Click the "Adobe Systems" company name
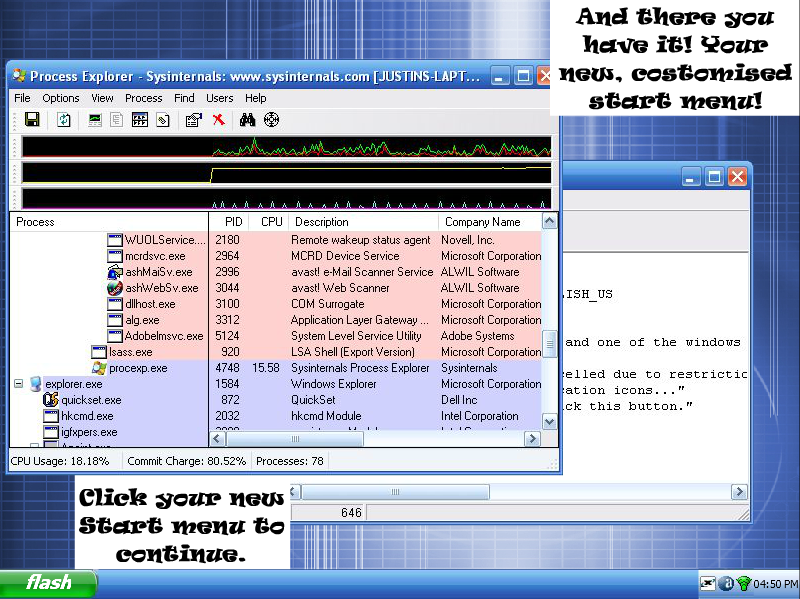The width and height of the screenshot is (800, 599). [478, 336]
